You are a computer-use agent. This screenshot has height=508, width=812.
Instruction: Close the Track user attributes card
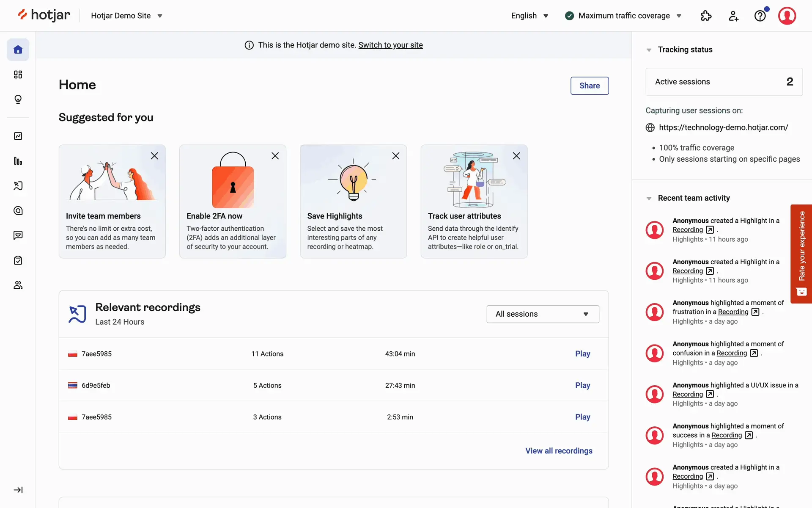[x=516, y=156]
